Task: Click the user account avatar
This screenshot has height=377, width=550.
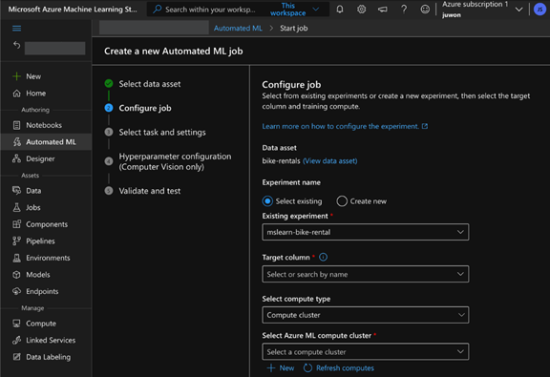Action: (x=539, y=9)
